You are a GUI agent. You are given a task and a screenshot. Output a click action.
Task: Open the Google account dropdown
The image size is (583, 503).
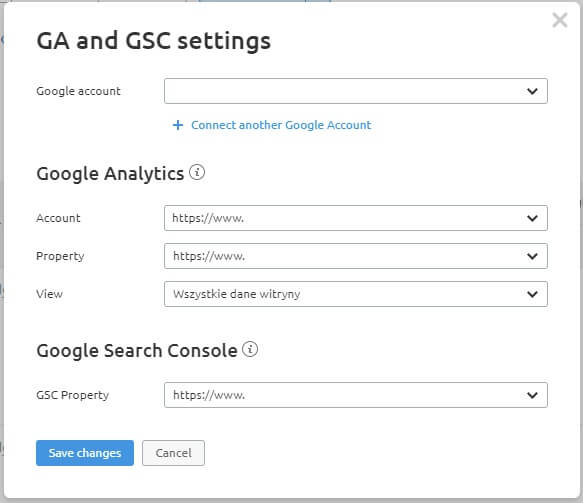[355, 91]
